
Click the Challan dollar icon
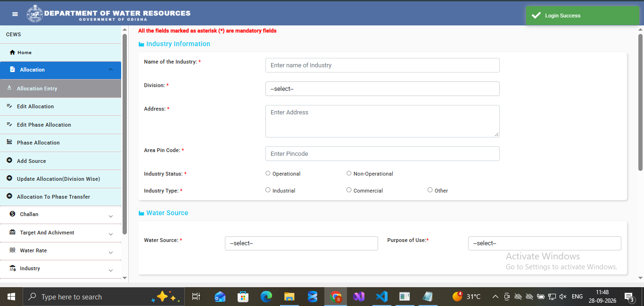click(12, 214)
